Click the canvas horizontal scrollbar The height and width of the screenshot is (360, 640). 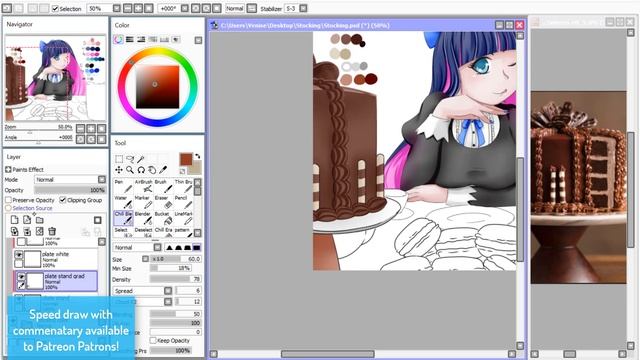pos(327,354)
